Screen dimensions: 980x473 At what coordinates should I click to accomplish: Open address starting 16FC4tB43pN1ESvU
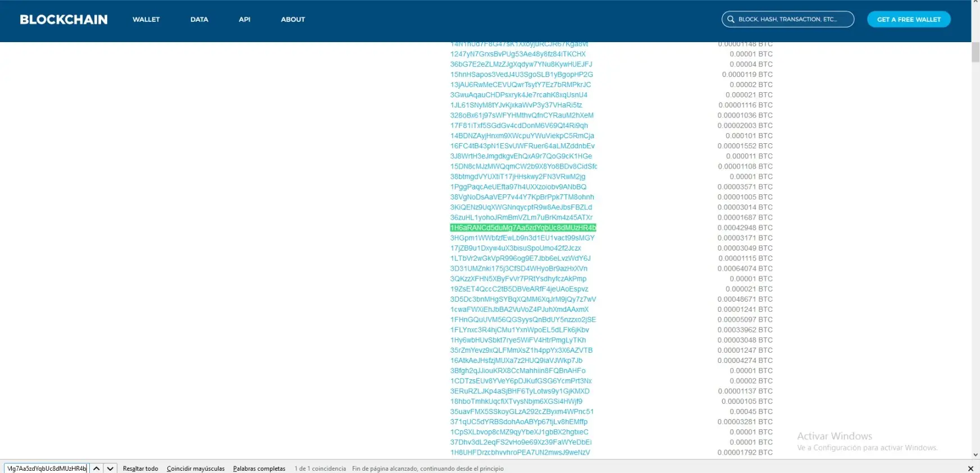click(x=522, y=145)
